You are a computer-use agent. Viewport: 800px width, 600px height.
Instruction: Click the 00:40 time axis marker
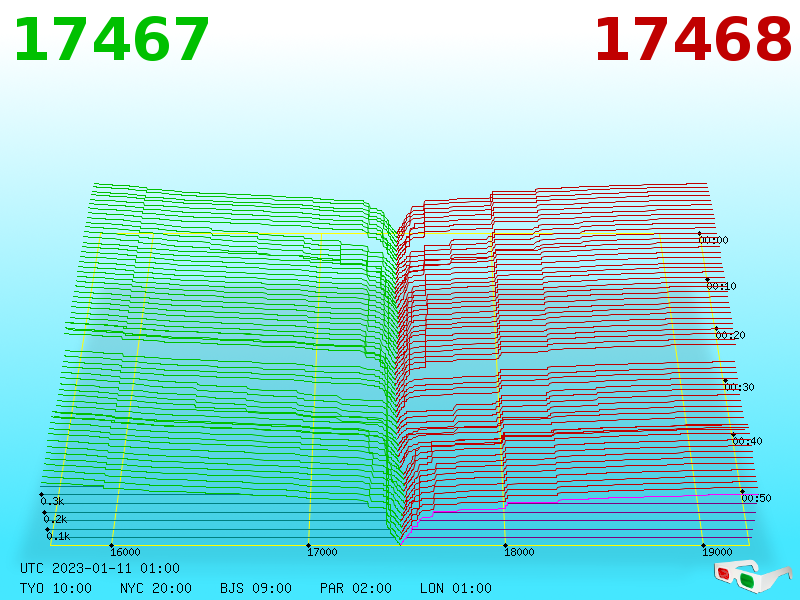[747, 441]
